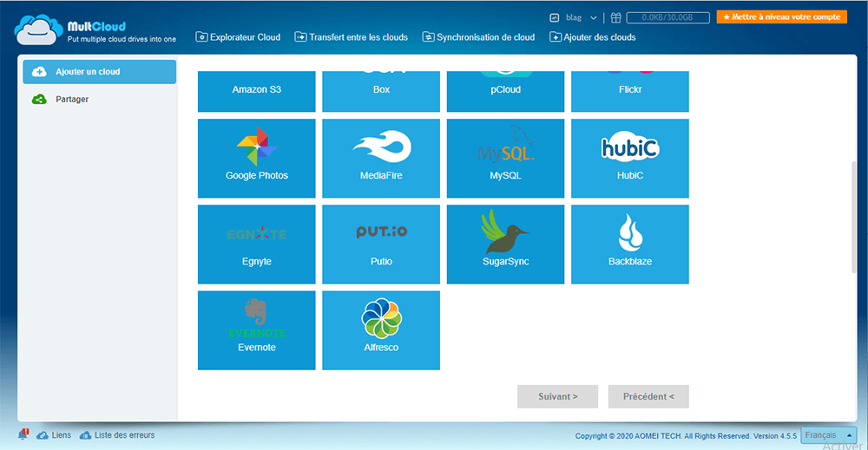Open Transfert entre les clouds
The image size is (868, 450).
tap(351, 37)
